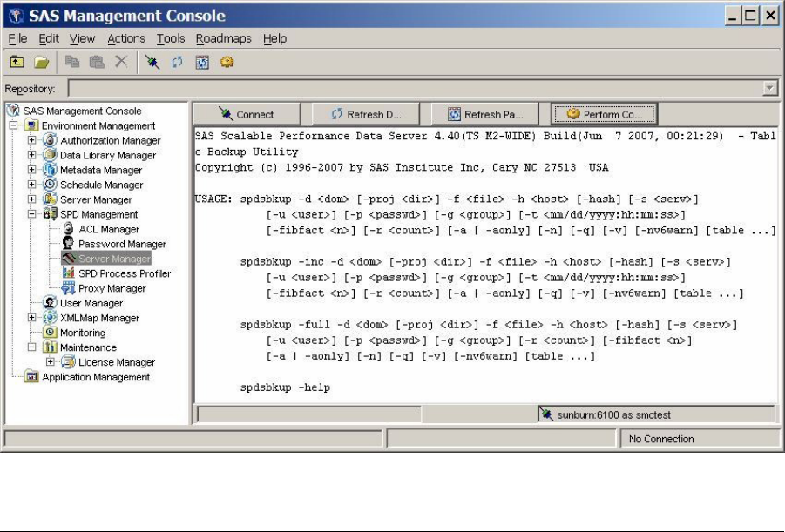Image resolution: width=785 pixels, height=532 pixels.
Task: Expand the Schedule Manager node
Action: pyautogui.click(x=31, y=185)
